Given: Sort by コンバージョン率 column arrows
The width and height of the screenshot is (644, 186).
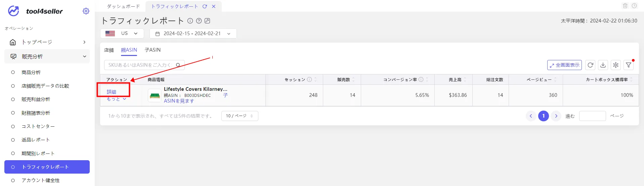Looking at the screenshot, I should (x=427, y=79).
